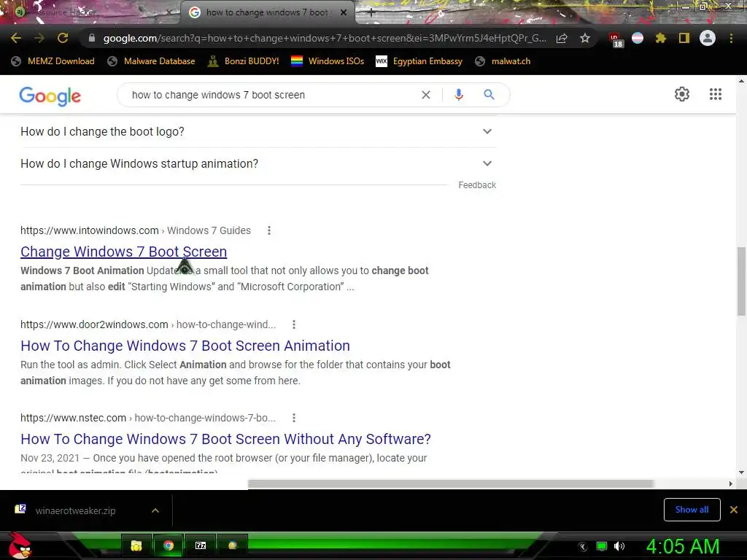
Task: Open more options for intowindows.com result
Action: click(x=269, y=230)
